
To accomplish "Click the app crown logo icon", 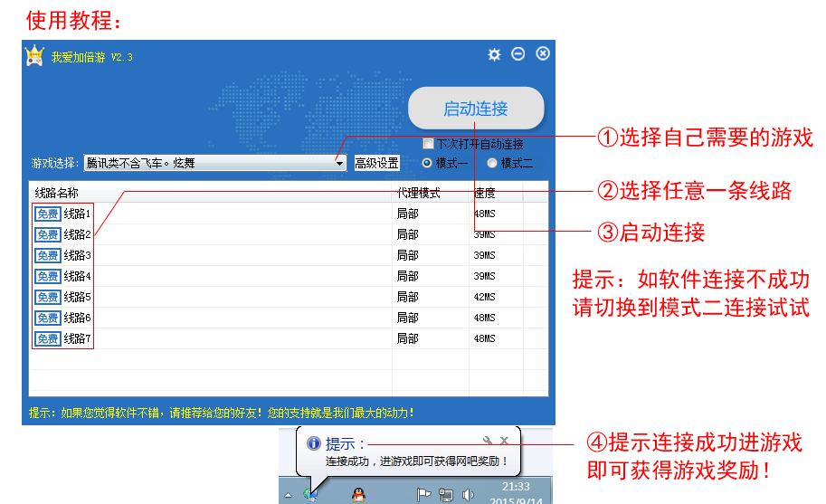I will click(x=34, y=56).
